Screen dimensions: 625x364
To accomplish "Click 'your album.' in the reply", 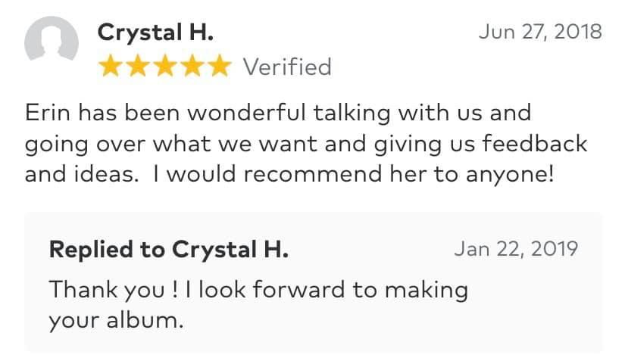I will click(116, 319).
